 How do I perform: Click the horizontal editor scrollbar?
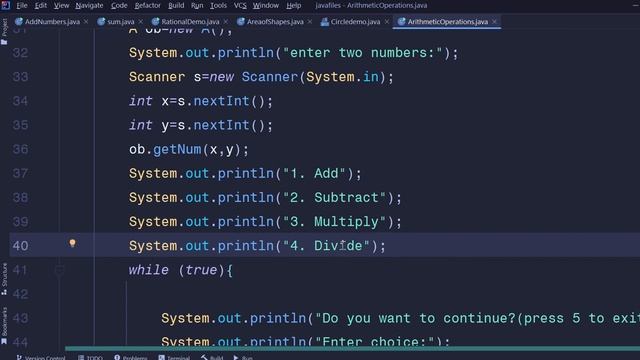[352, 349]
